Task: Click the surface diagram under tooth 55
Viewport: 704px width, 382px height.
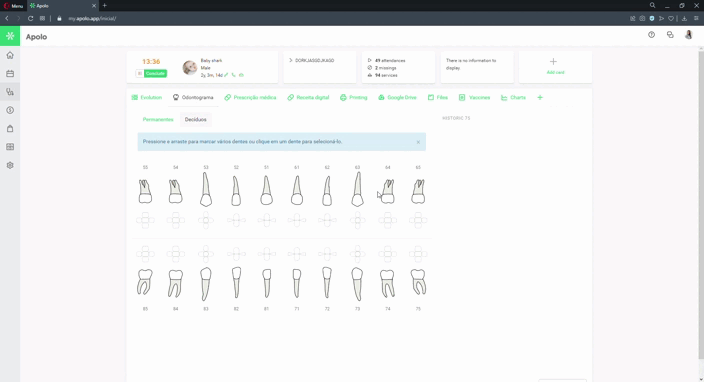Action: click(145, 220)
